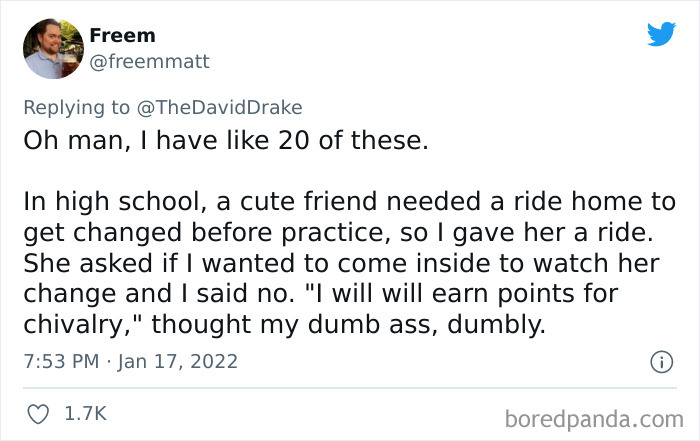The height and width of the screenshot is (441, 700).
Task: Click the 1.7K likes count
Action: coord(85,412)
